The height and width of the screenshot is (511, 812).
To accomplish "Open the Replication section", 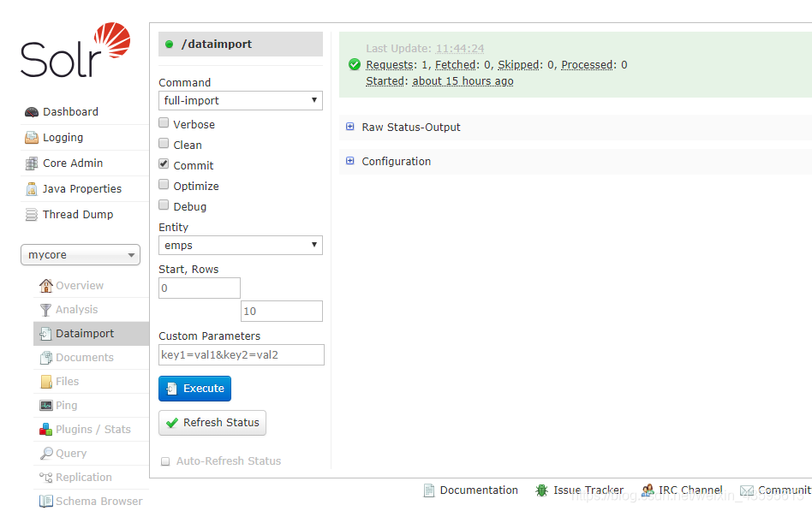I will 84,478.
